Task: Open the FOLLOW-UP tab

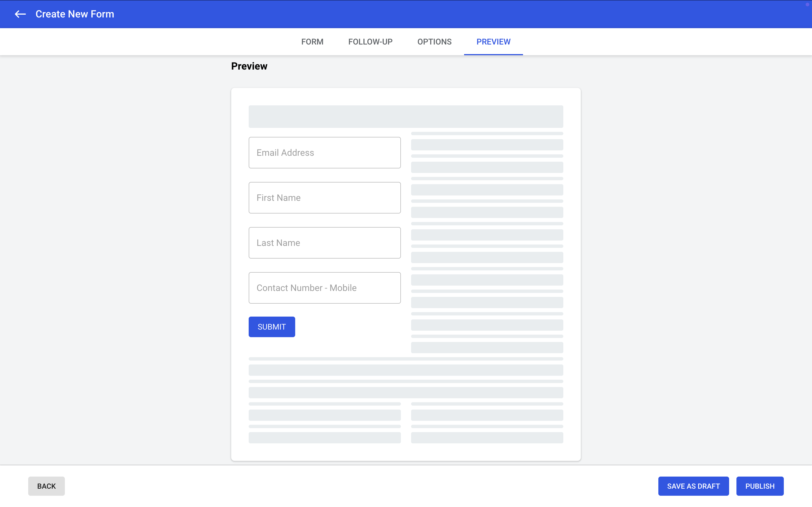Action: coord(370,42)
